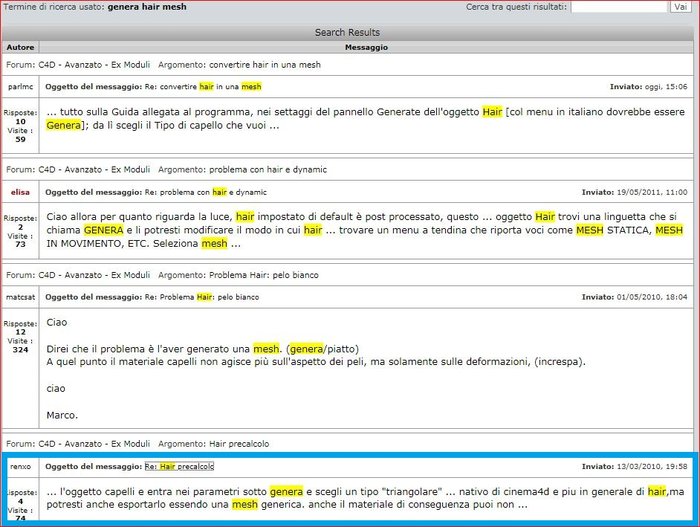
Task: Click the 'Autore' column header
Action: 21,47
